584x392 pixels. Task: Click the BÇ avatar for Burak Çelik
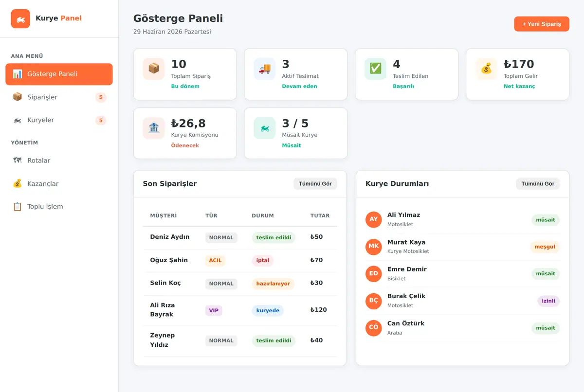(x=374, y=301)
